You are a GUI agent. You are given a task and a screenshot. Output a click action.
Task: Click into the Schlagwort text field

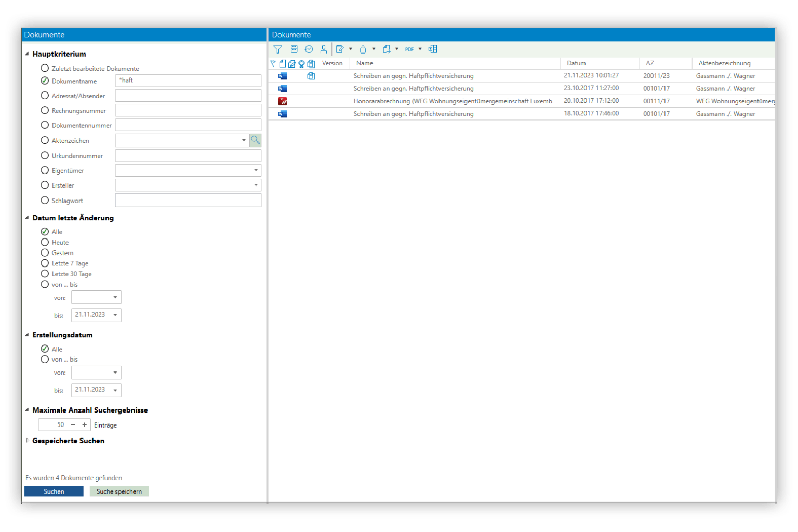click(188, 201)
